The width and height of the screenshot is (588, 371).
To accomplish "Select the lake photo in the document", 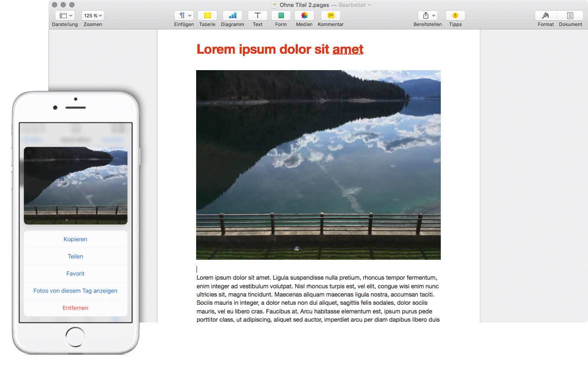I will pos(318,165).
